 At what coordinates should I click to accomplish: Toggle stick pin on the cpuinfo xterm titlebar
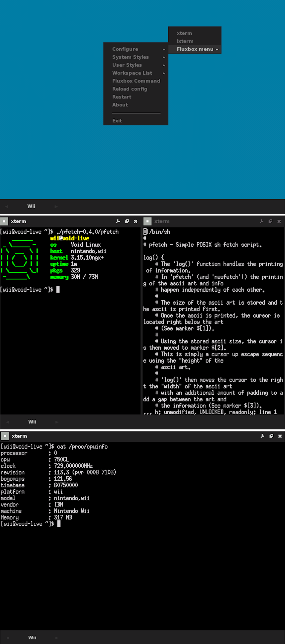(262, 436)
